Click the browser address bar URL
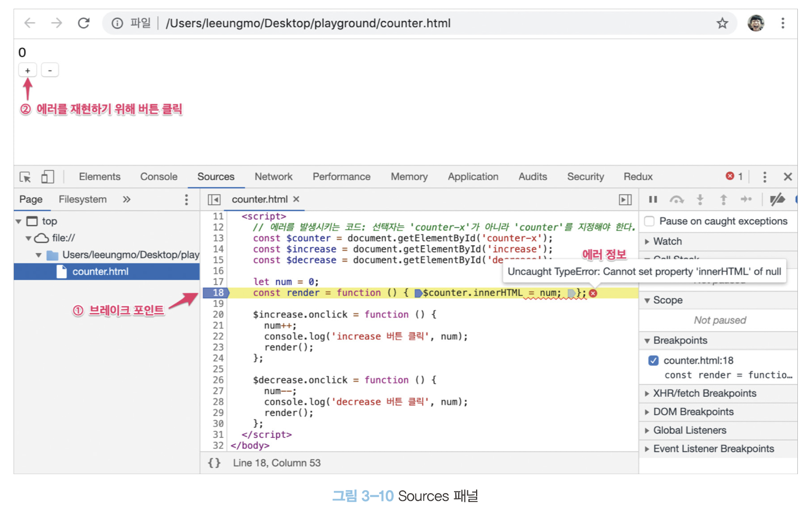Screen dimensions: 812x517 [x=308, y=23]
